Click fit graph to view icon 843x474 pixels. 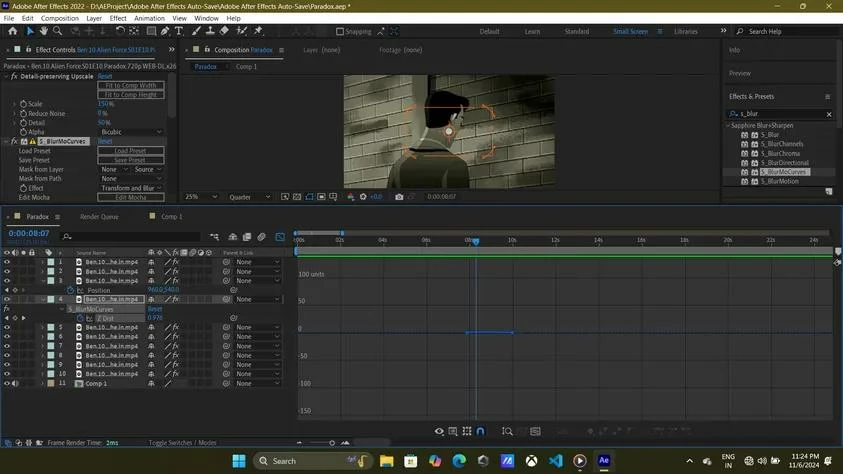(x=535, y=431)
